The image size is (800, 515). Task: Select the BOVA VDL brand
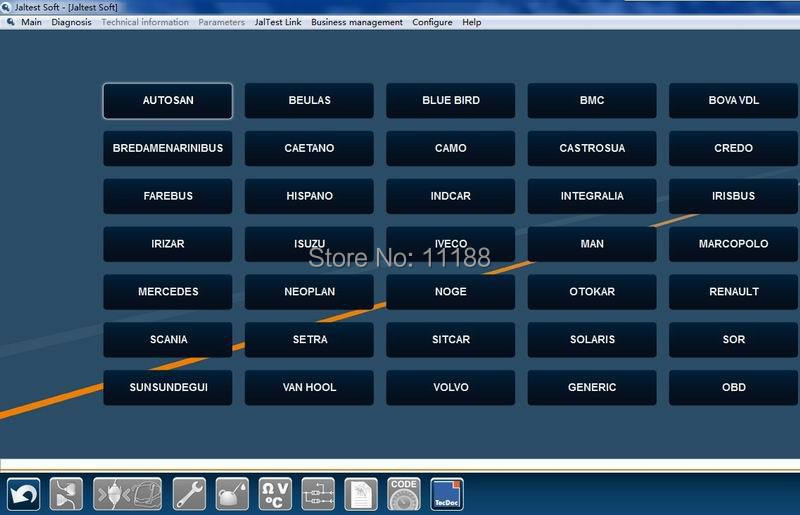pyautogui.click(x=734, y=101)
